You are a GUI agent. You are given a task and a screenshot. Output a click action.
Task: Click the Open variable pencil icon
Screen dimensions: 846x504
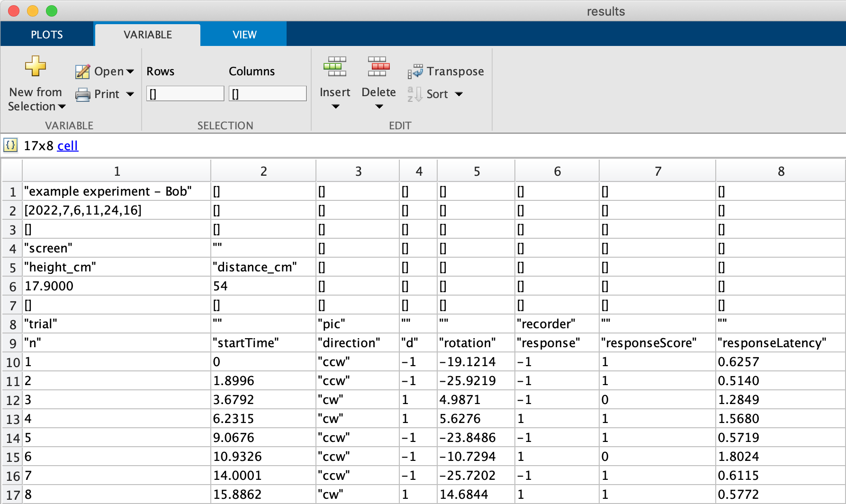point(82,72)
